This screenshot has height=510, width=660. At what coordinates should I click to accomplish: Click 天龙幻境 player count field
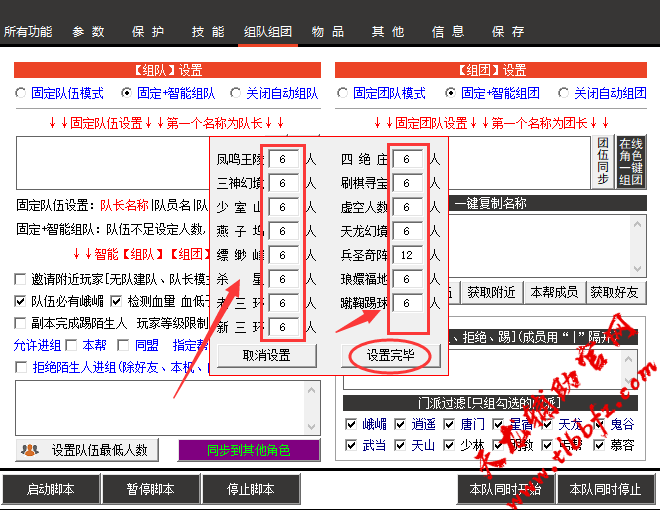tap(407, 231)
